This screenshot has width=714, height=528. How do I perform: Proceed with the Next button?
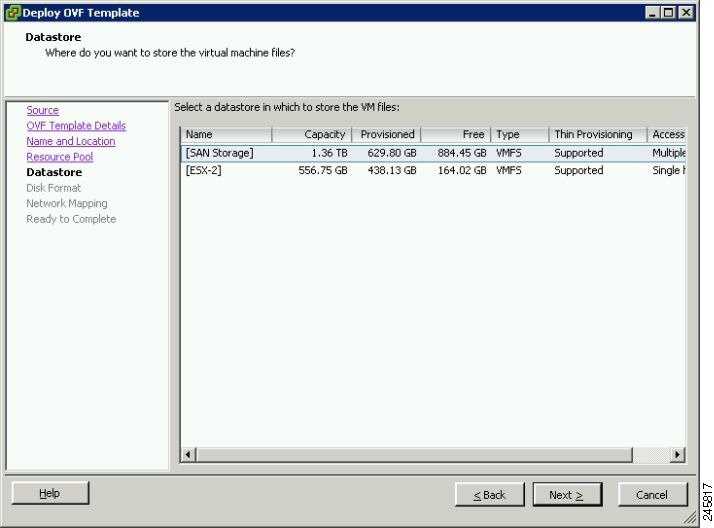pos(567,495)
